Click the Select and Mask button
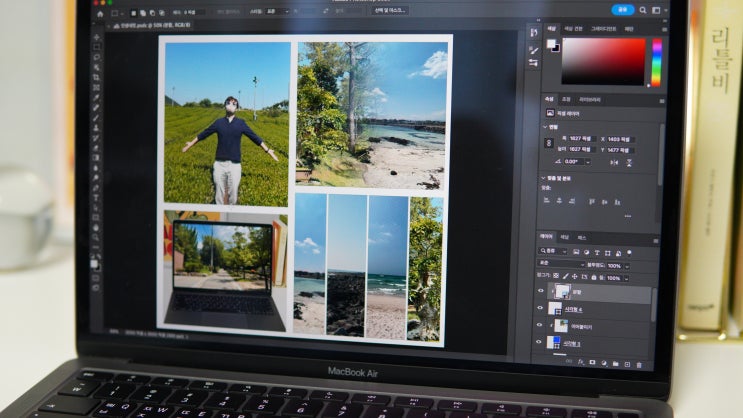The width and height of the screenshot is (743, 418). click(x=391, y=10)
